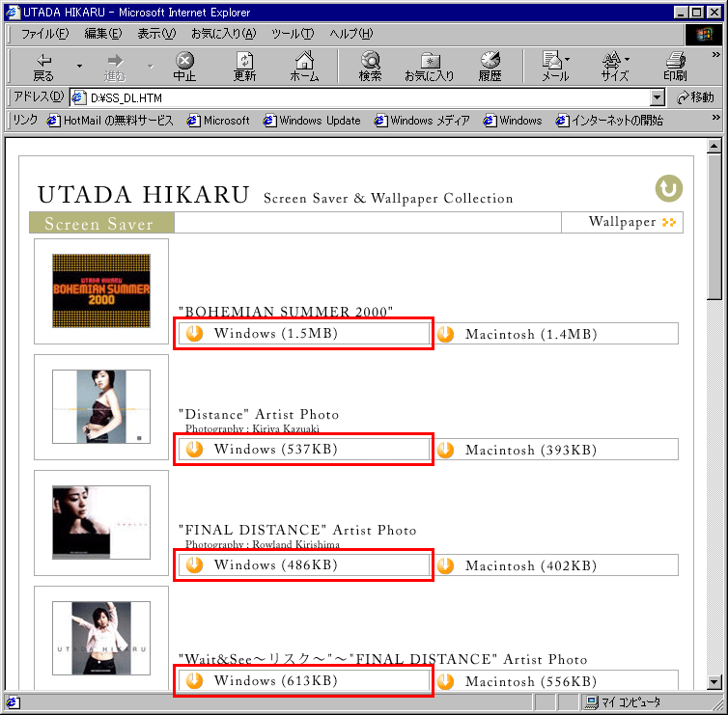Click the vertical scrollbar up arrow
Screen dimensions: 728x715
click(714, 146)
